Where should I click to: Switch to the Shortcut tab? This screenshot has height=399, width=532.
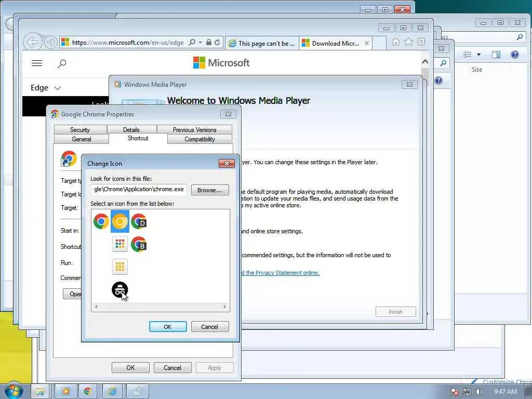[138, 138]
